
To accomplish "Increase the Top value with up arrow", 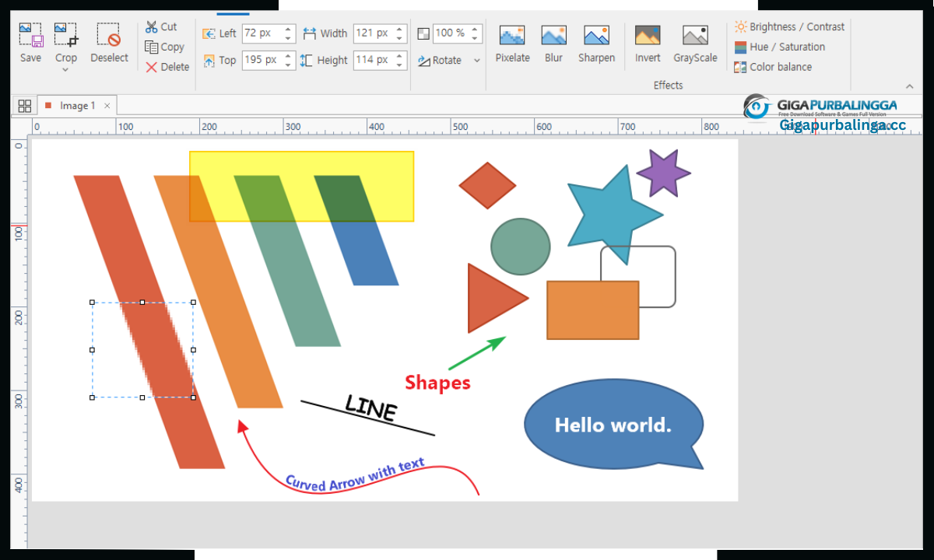I will point(289,56).
